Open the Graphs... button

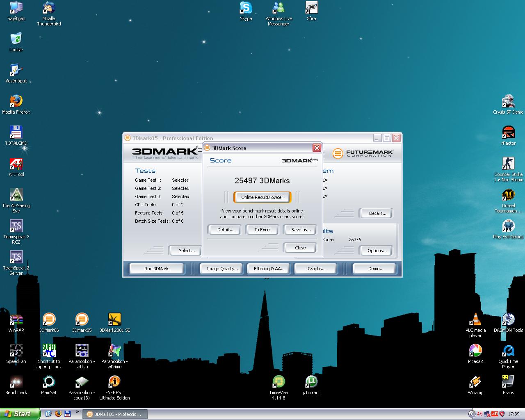tap(316, 269)
